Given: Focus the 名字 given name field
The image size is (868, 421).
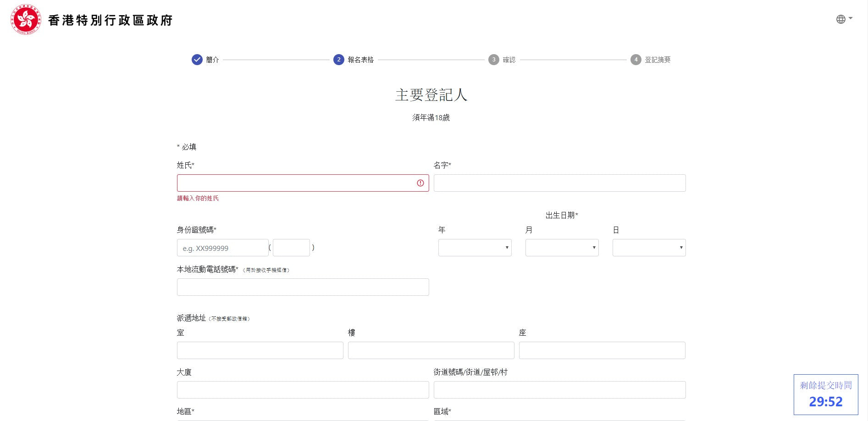Looking at the screenshot, I should coord(559,183).
